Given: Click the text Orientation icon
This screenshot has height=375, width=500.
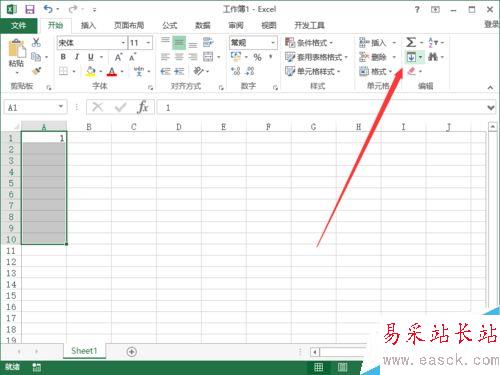Looking at the screenshot, I should 199,71.
